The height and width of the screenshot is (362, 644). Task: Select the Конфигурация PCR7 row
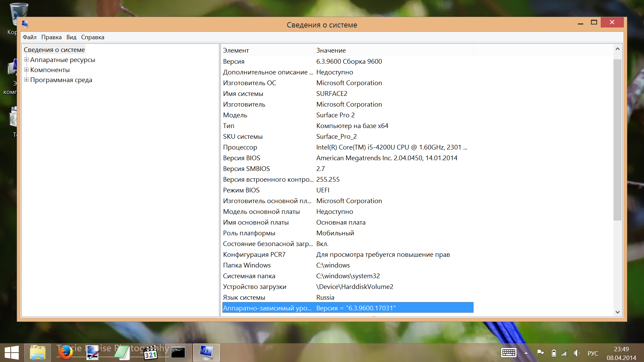click(348, 254)
